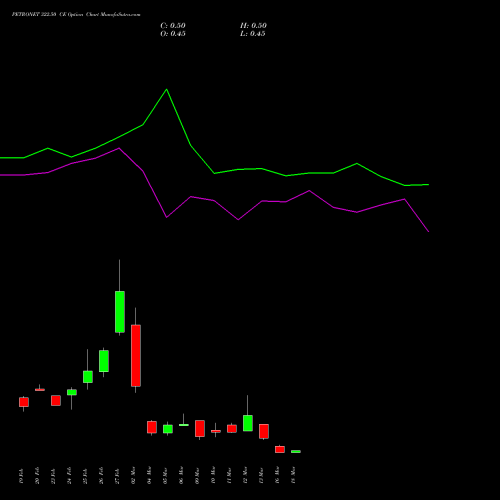Click the 12 Mar date label
Viewport: 500px width, 500px height.
tap(245, 475)
